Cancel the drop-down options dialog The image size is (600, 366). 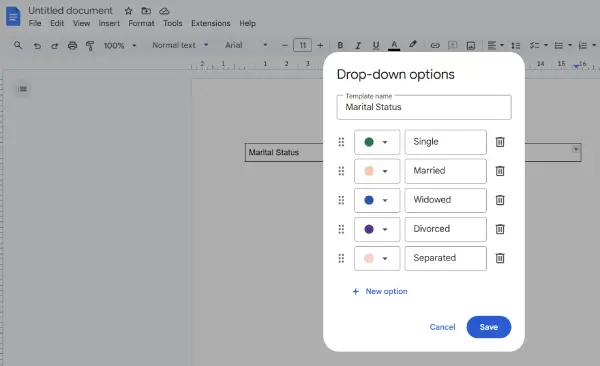(442, 327)
